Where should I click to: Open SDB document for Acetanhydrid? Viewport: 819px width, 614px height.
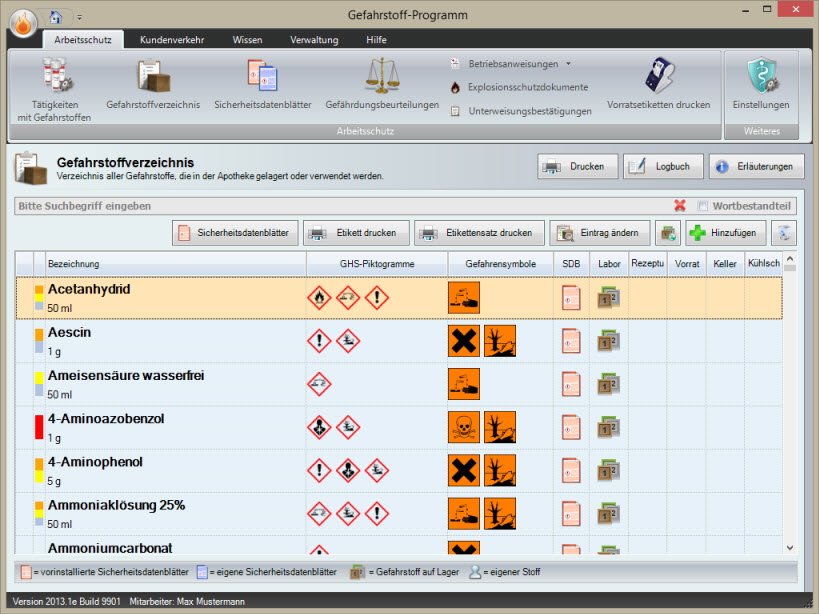(571, 298)
